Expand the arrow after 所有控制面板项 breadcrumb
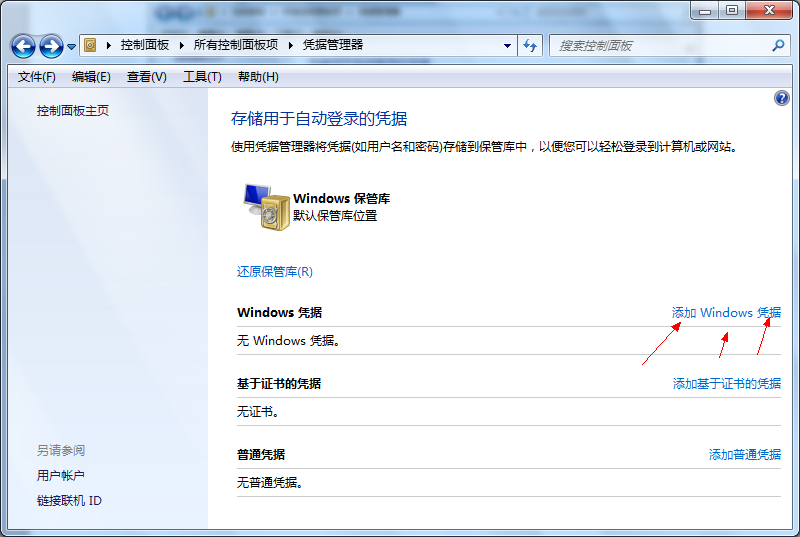 pos(291,45)
